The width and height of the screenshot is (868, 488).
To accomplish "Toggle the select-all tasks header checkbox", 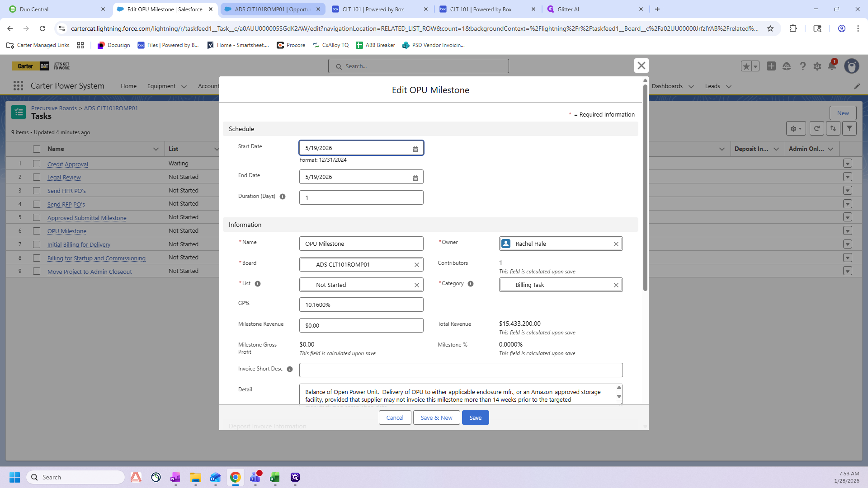I will (37, 149).
